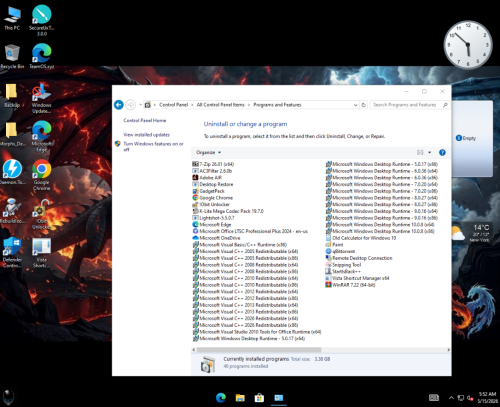Viewport: 500px width, 407px height.
Task: Click the Search Programs and Features box
Action: pos(406,105)
